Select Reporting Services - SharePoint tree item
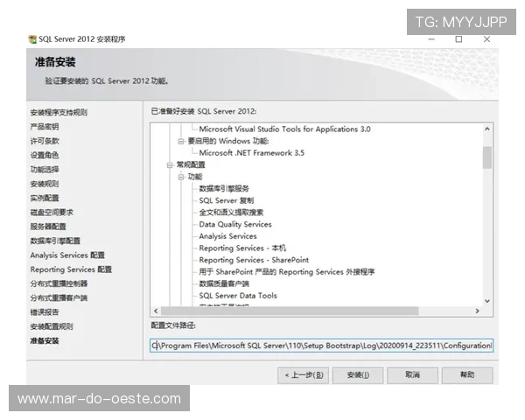Screen dimensions: 525x420 tap(254, 260)
